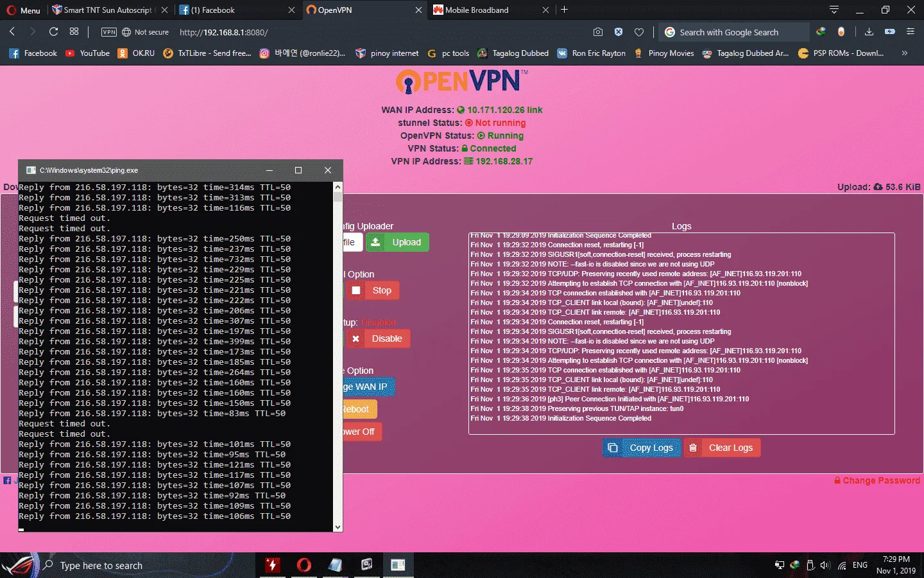Open the Pinoy Movies bookmark

(663, 53)
